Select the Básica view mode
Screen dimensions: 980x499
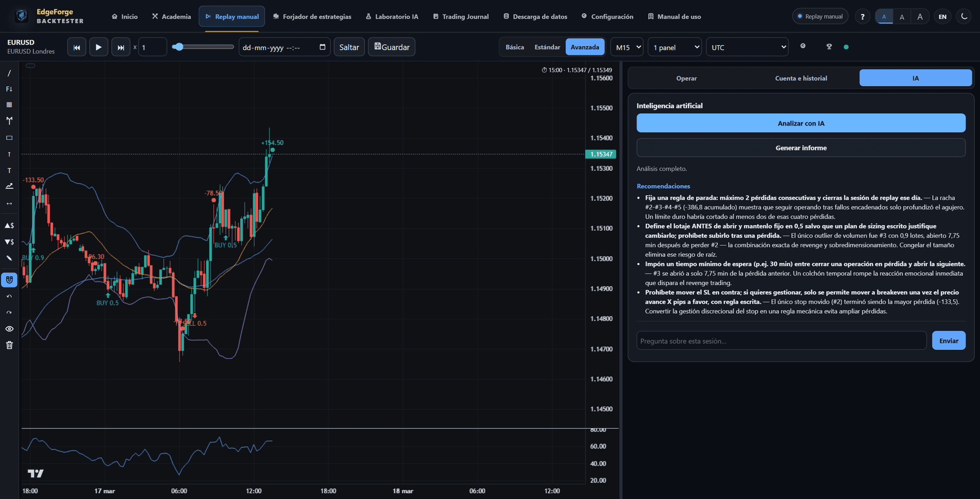click(515, 47)
